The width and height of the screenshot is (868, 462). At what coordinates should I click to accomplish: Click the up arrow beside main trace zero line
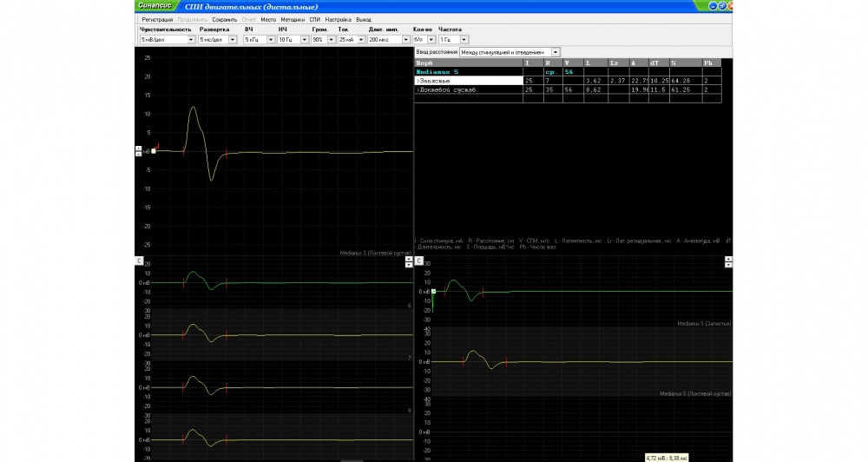[139, 148]
